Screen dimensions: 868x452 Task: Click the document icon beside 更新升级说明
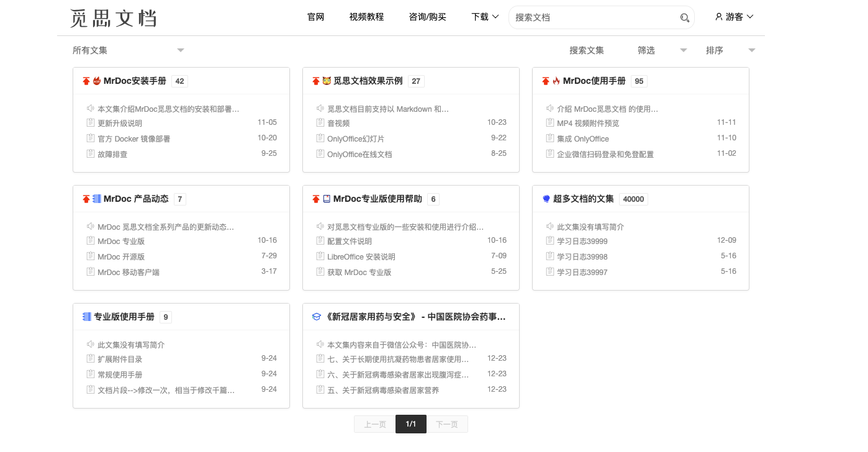coord(91,122)
